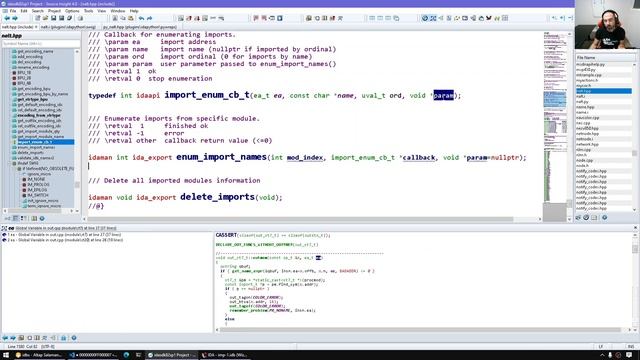This screenshot has height=360, width=640.
Task: Open relation window settings gear icon
Action: [x=73, y=338]
